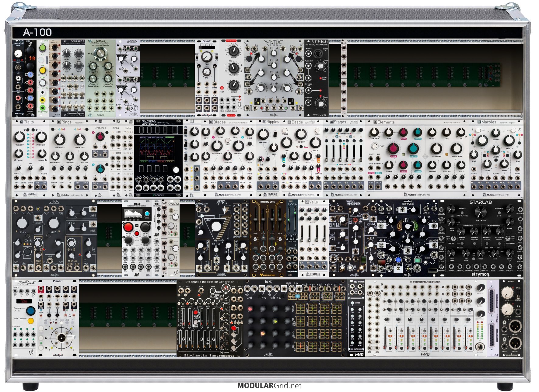The image size is (539, 392).
Task: Click the FINE knob on Dixie II+
Action: (207, 57)
